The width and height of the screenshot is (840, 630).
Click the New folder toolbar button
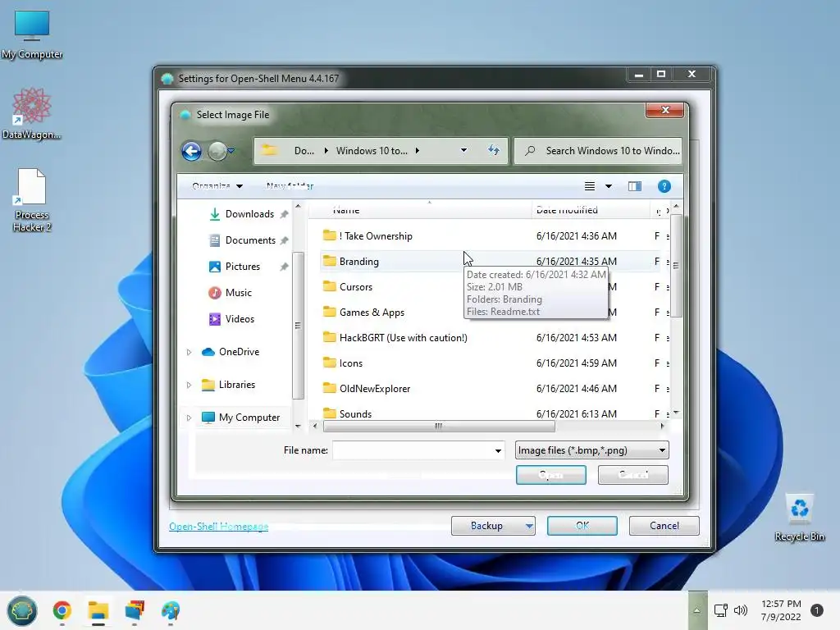[290, 186]
